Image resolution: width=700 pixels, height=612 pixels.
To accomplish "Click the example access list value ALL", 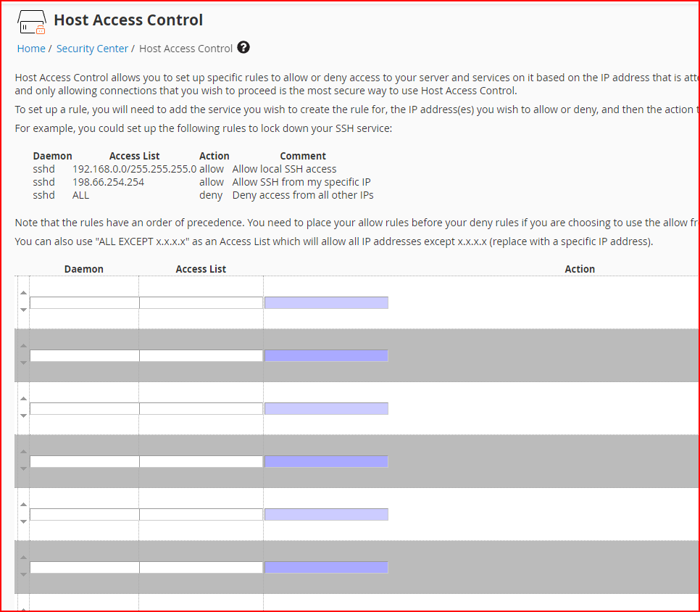I will [x=81, y=195].
